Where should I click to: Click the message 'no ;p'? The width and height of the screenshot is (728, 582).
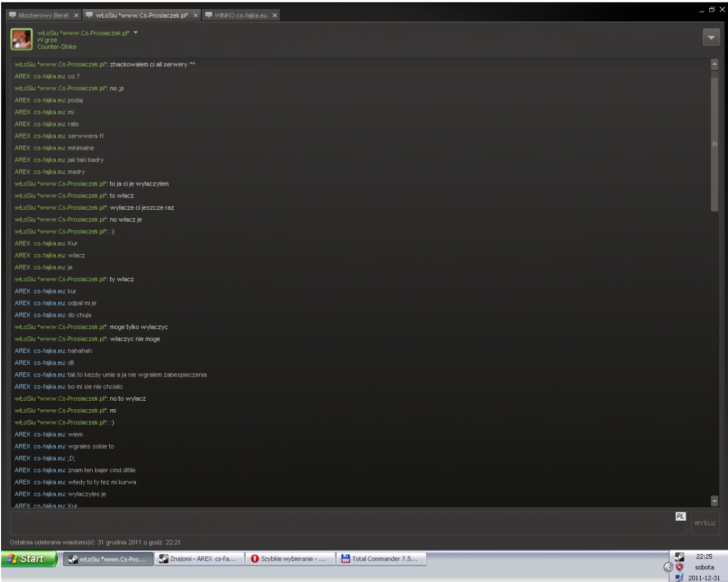117,89
